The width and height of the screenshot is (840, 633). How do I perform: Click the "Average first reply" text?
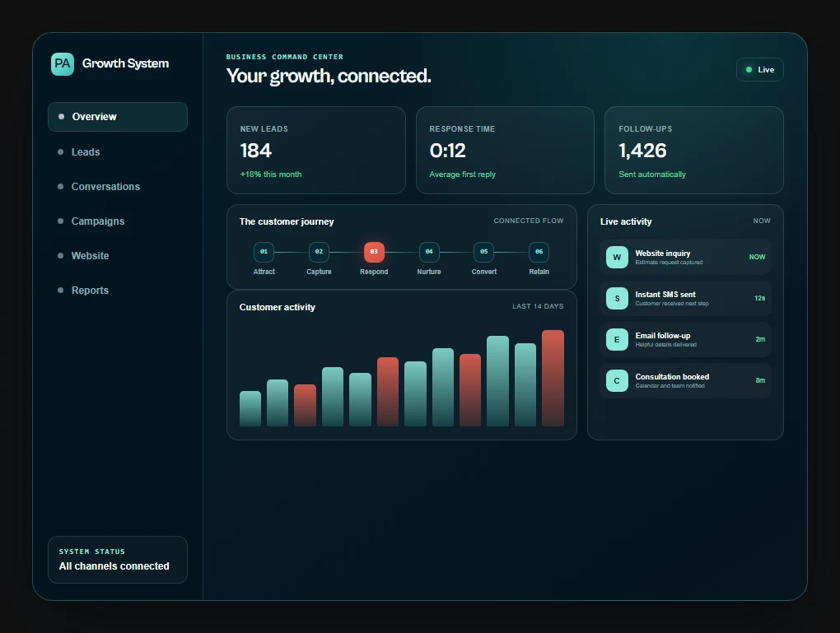(x=462, y=174)
